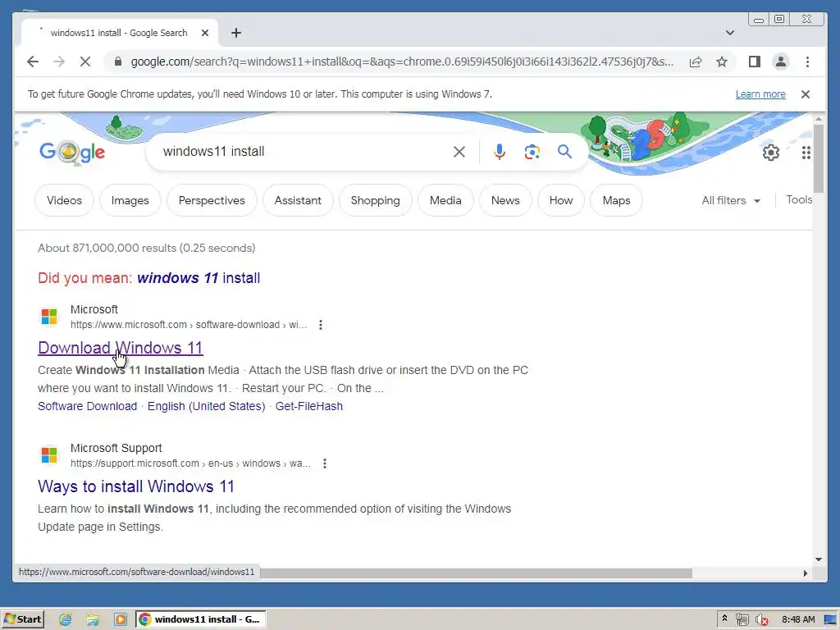Viewport: 840px width, 630px height.
Task: Open Ways to install Windows 11 result
Action: [136, 486]
